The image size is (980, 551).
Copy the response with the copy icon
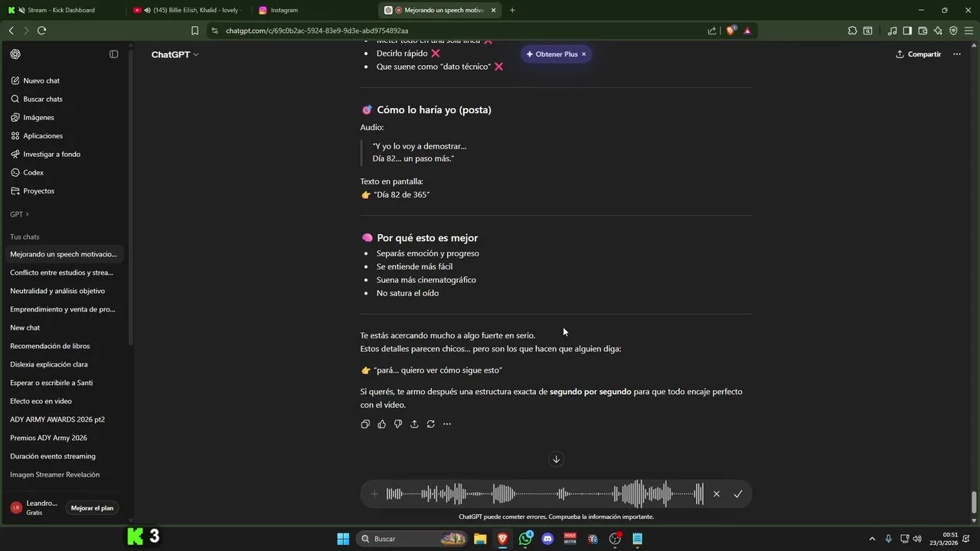tap(365, 424)
